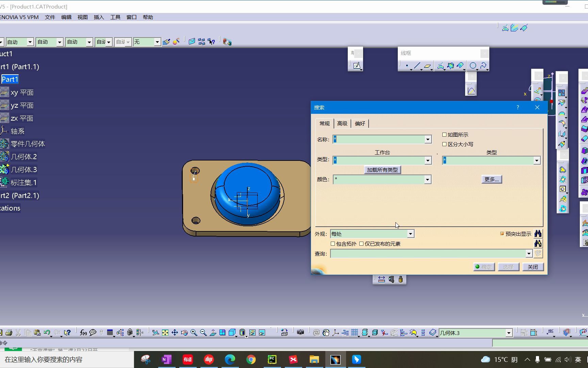The image size is (588, 368).
Task: Click the Fit All In view icon
Action: (165, 333)
